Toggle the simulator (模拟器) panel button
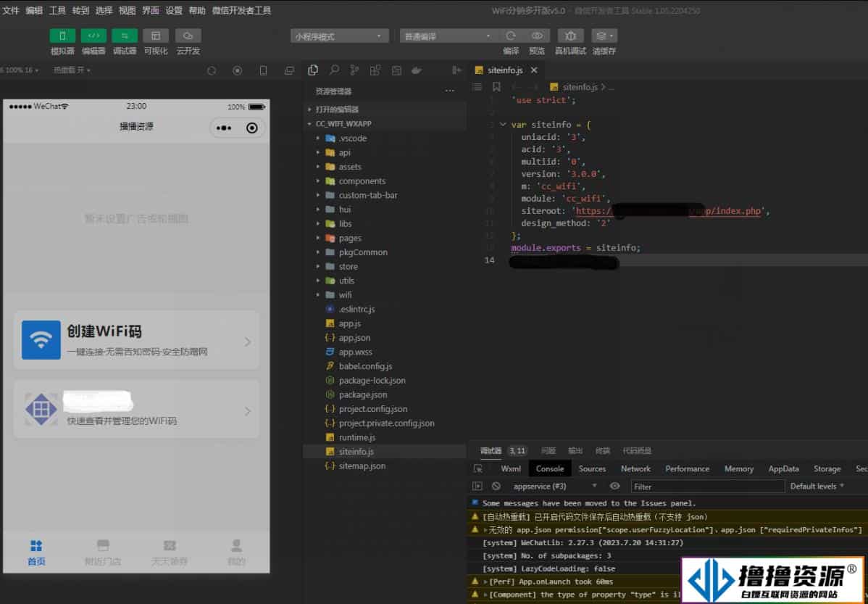The height and width of the screenshot is (604, 868). pyautogui.click(x=62, y=36)
